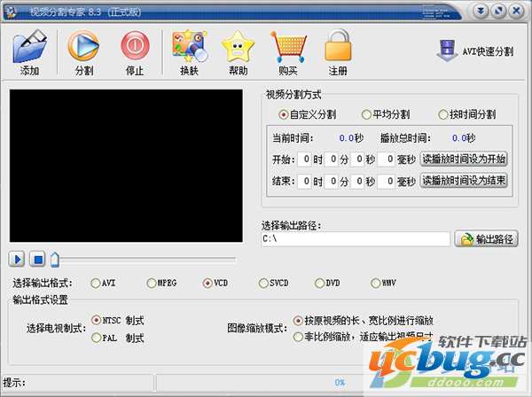Select 非比例缩放 scaling mode

click(363, 337)
